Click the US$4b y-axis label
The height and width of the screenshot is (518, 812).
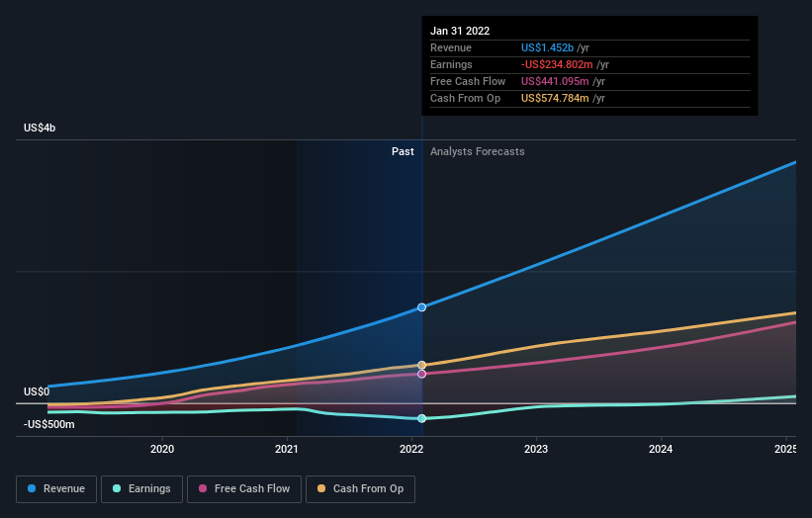coord(40,128)
